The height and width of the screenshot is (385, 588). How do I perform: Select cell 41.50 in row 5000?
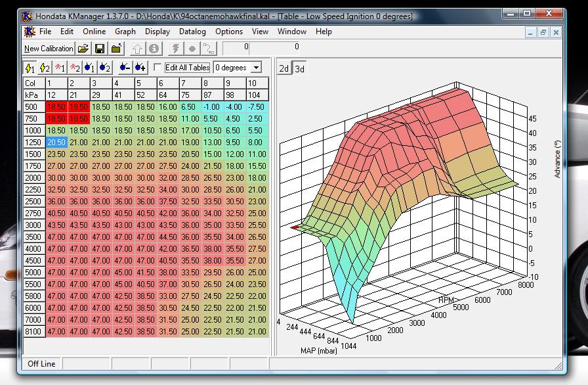[146, 273]
